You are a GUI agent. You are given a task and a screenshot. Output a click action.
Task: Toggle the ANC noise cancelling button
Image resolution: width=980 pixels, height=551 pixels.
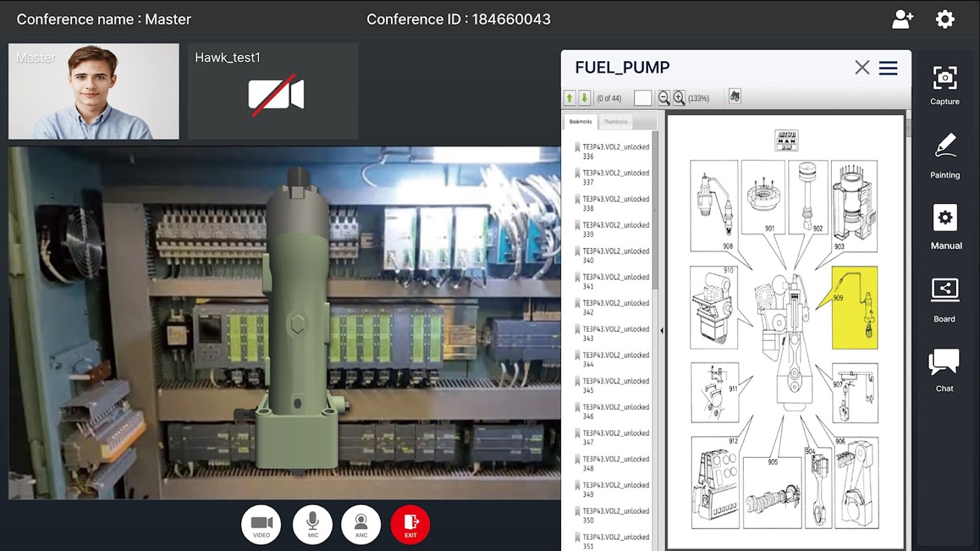(361, 525)
